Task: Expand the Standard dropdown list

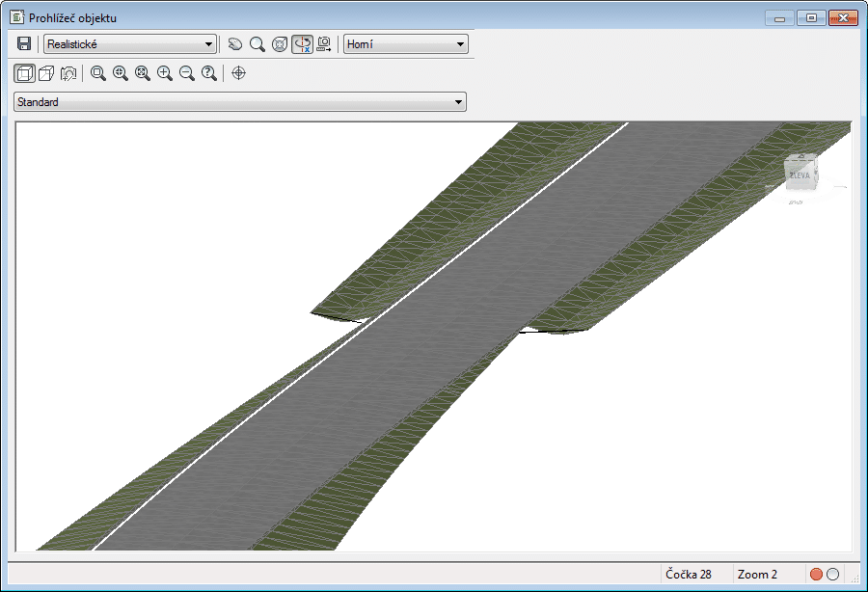Action: tap(240, 102)
